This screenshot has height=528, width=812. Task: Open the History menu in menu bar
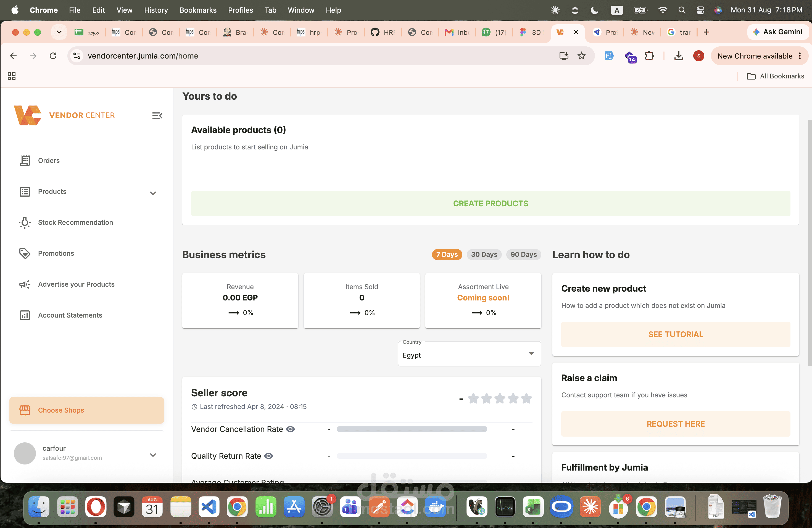pos(156,10)
